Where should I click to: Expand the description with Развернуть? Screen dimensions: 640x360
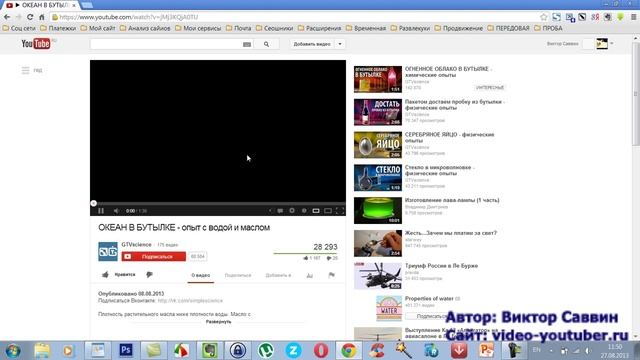pos(218,322)
